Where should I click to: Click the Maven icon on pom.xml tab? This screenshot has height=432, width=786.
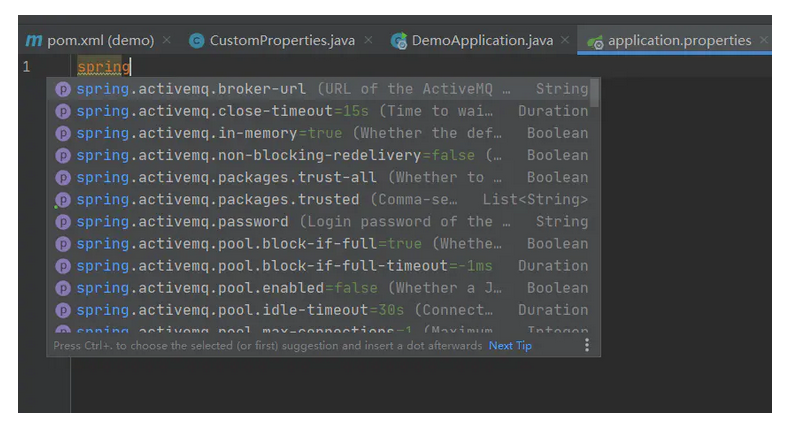click(34, 41)
